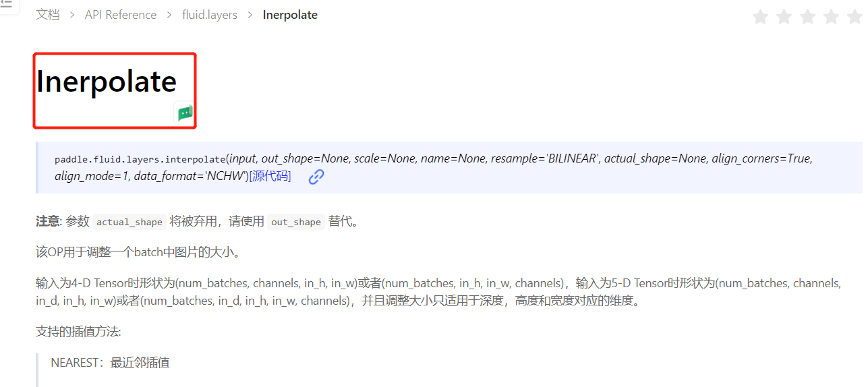This screenshot has width=868, height=387.
Task: Open the [源代码] source code link
Action: point(270,177)
